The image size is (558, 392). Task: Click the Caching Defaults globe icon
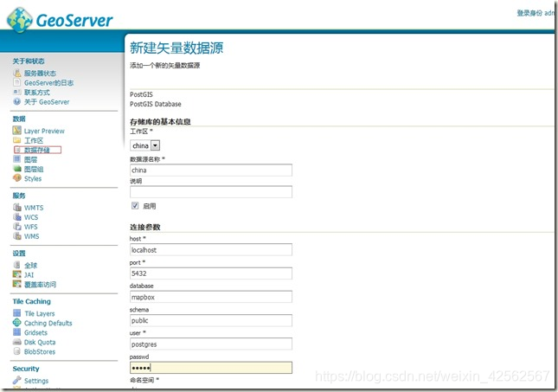coord(16,323)
